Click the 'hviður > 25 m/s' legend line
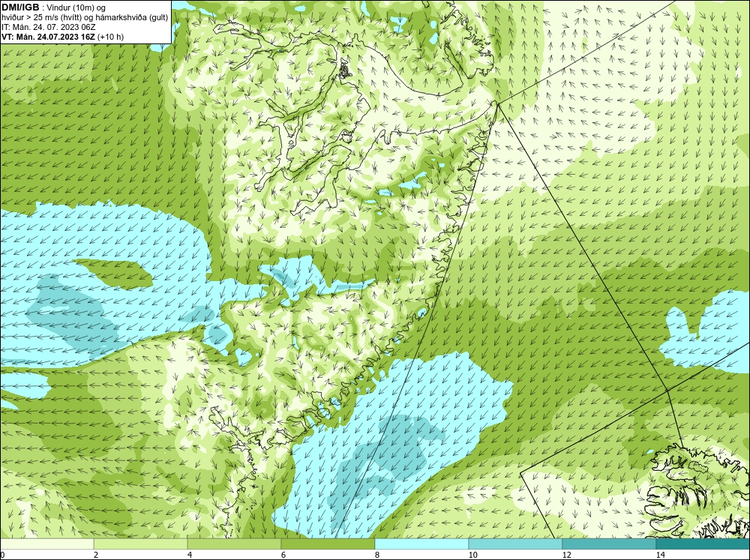The height and width of the screenshot is (560, 750). 85,18
